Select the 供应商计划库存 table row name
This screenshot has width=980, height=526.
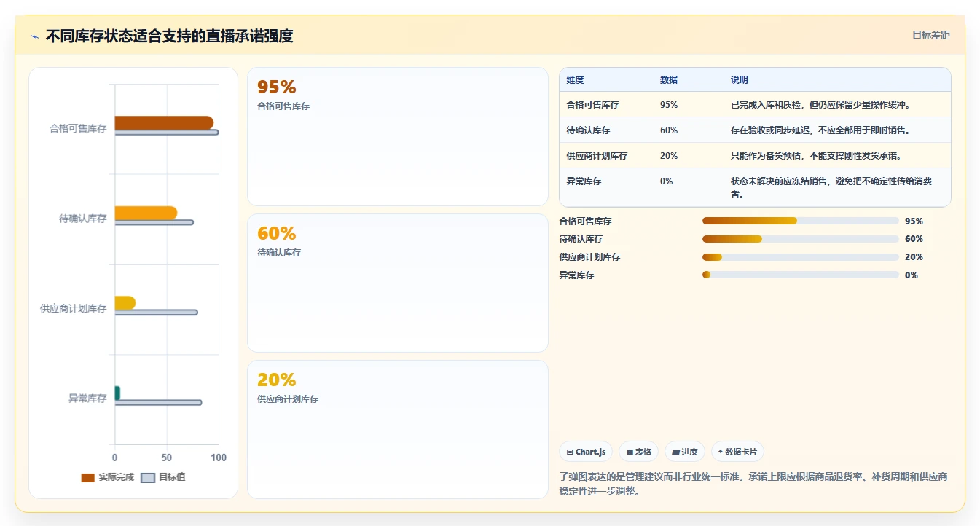point(597,156)
